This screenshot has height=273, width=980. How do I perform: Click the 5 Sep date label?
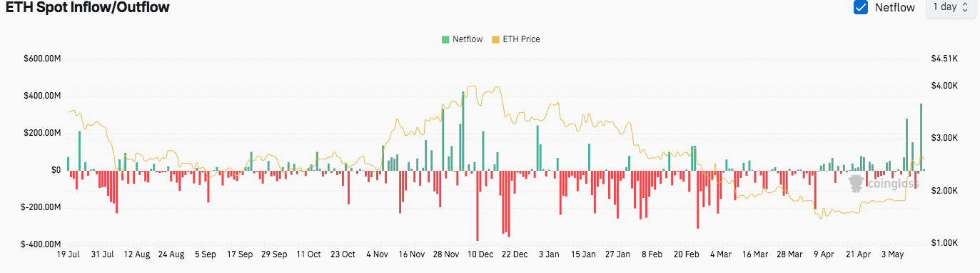206,254
